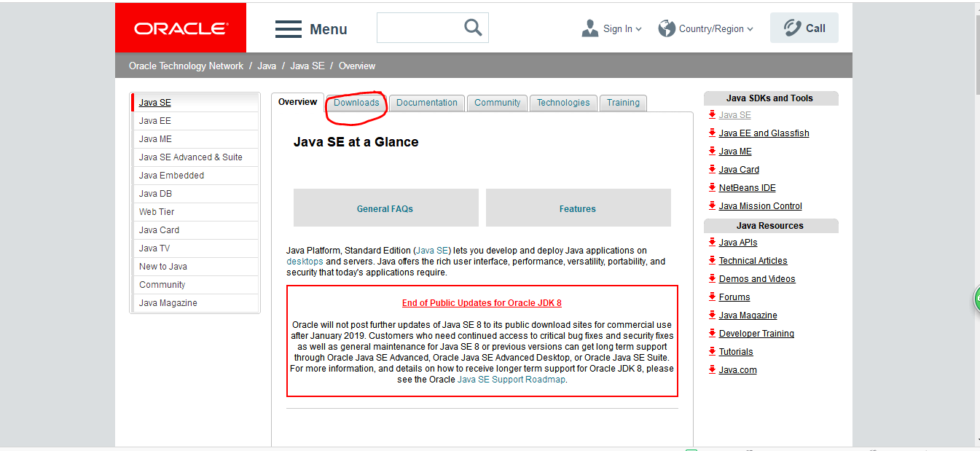Open Community in left sidebar

tap(195, 285)
